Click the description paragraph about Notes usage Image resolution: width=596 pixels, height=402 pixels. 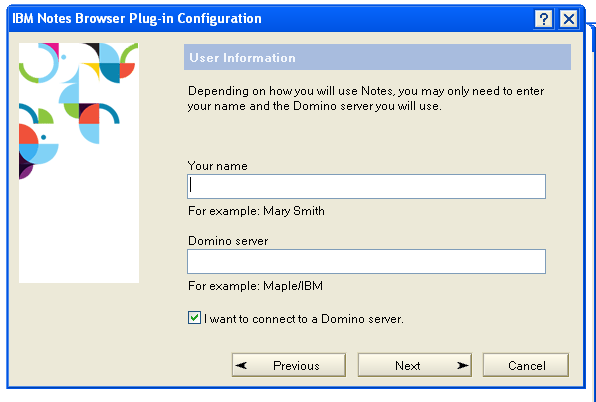point(366,98)
